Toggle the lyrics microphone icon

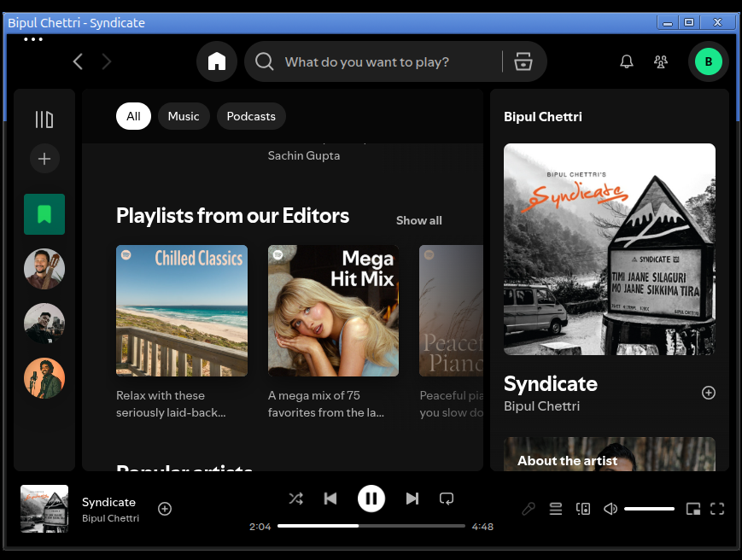[x=528, y=509]
